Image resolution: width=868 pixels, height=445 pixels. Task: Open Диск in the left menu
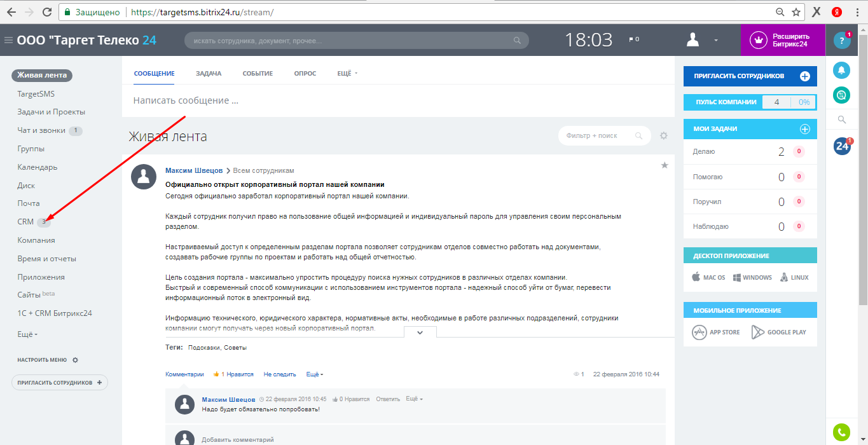click(26, 186)
